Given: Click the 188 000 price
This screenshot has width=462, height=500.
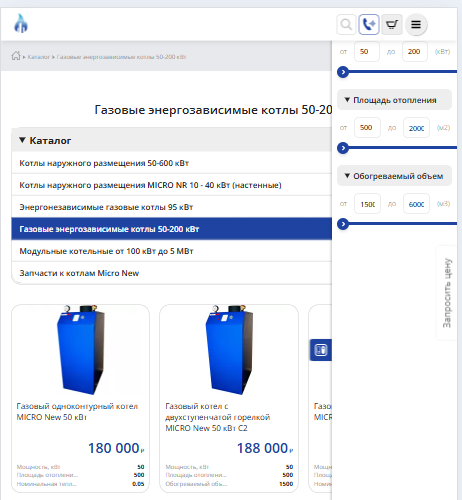Looking at the screenshot, I should tap(265, 448).
